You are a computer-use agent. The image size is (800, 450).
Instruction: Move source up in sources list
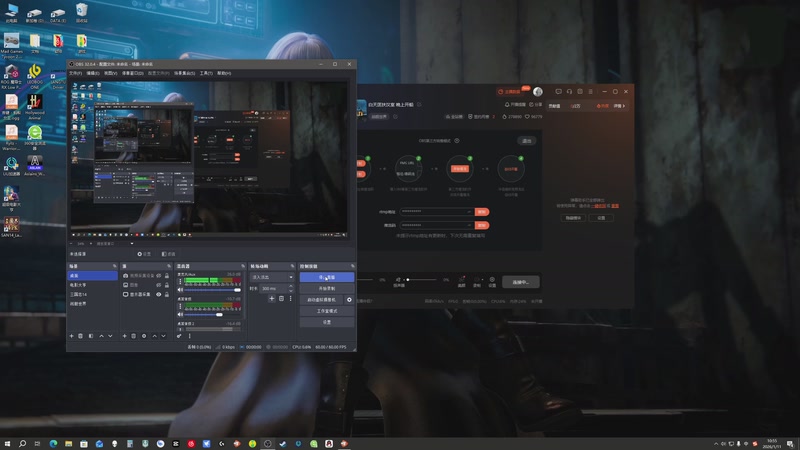tap(155, 336)
